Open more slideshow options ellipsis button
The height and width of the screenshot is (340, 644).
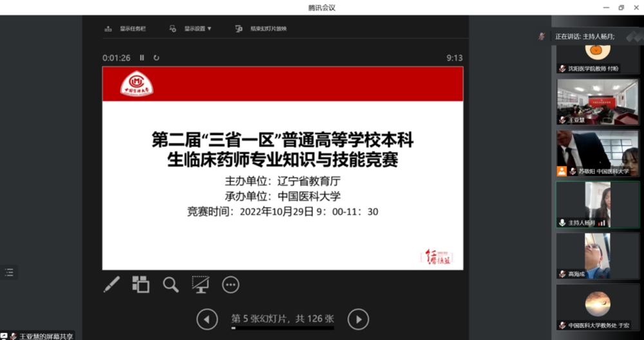(x=231, y=285)
